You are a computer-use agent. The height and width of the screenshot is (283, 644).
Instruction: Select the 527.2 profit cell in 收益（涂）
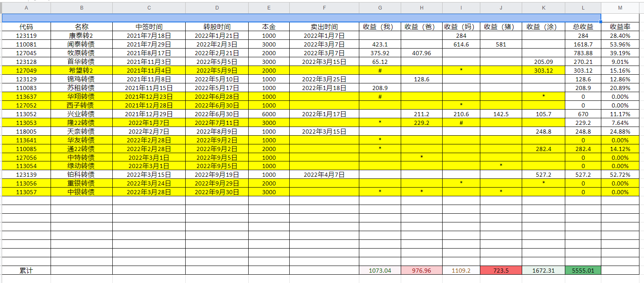click(543, 175)
